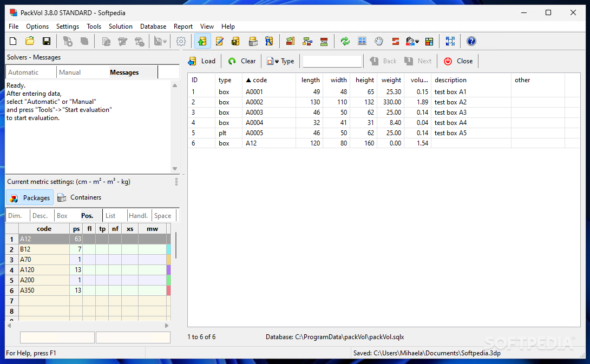
Task: Open the File menu
Action: 14,27
